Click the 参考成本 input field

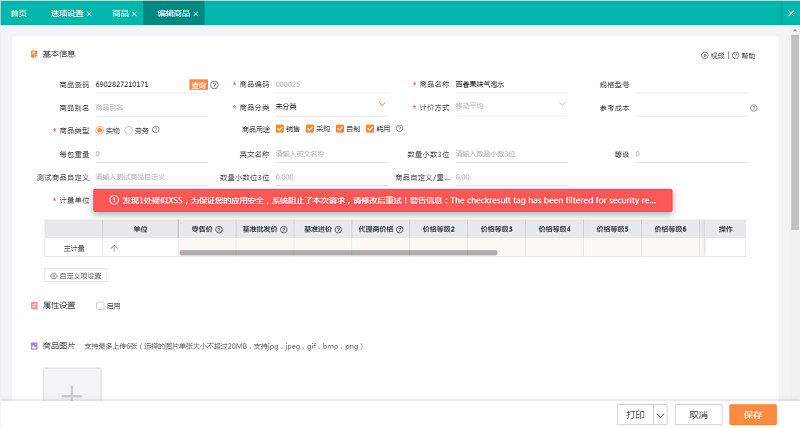pos(691,108)
